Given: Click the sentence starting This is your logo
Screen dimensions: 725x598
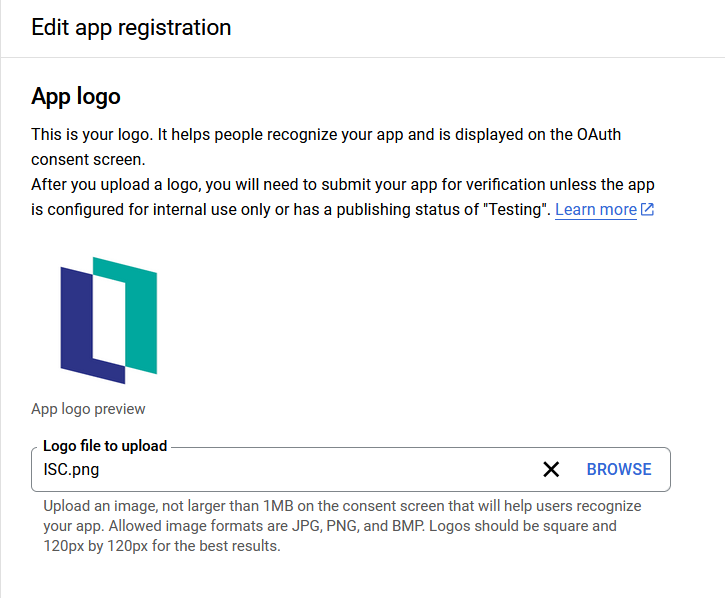Looking at the screenshot, I should point(326,147).
